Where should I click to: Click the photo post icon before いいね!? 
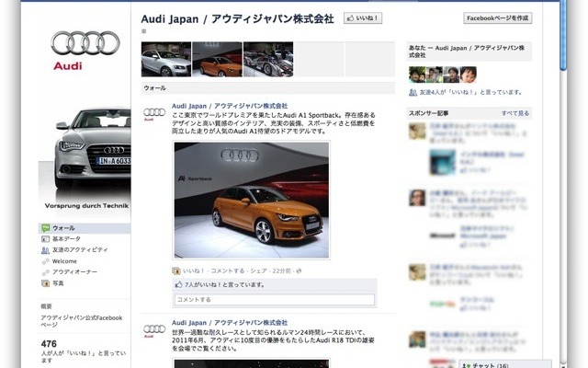pyautogui.click(x=176, y=270)
